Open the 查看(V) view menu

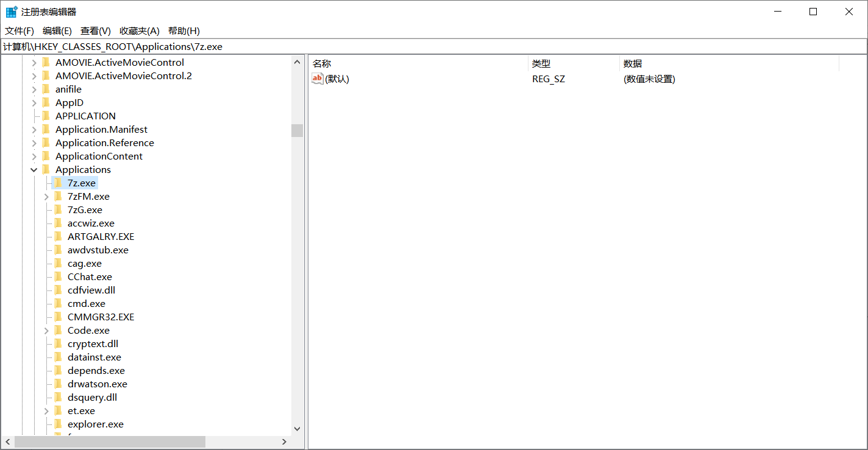click(x=96, y=30)
